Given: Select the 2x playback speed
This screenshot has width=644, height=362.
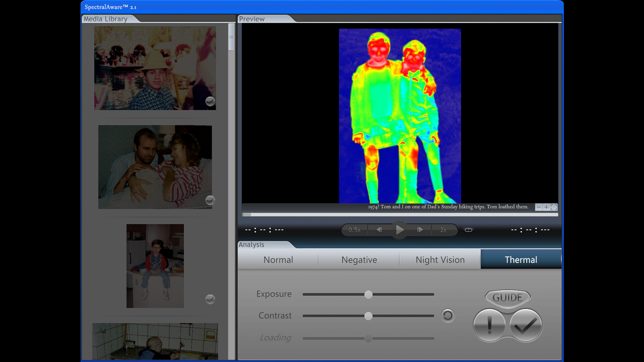Looking at the screenshot, I should point(443,230).
